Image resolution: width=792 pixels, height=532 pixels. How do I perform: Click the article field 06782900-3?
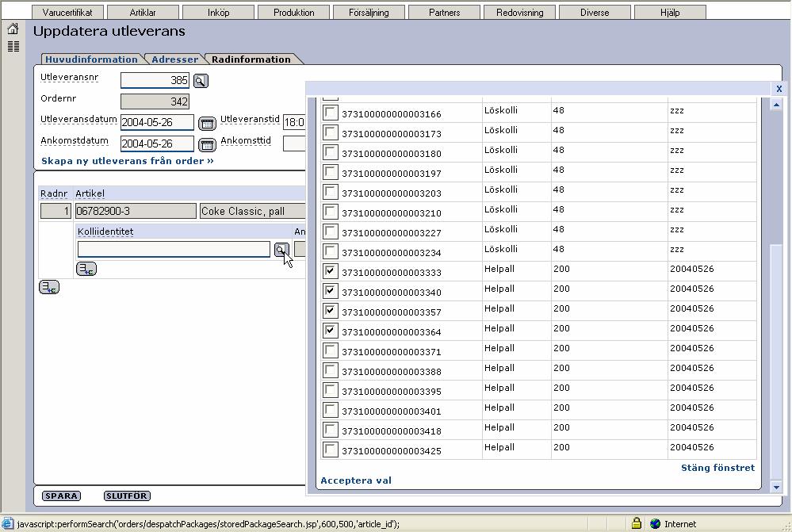pos(136,211)
